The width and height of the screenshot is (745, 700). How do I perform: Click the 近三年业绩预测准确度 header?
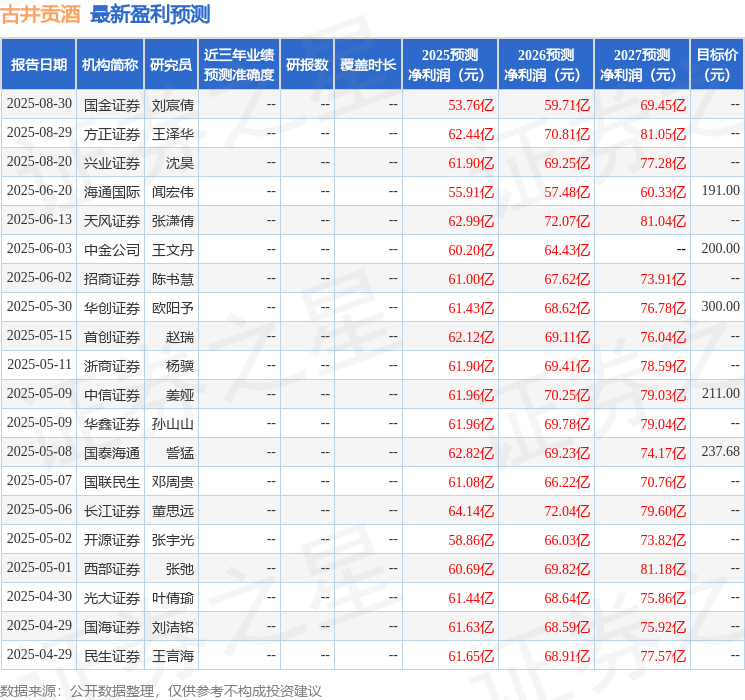tap(239, 65)
